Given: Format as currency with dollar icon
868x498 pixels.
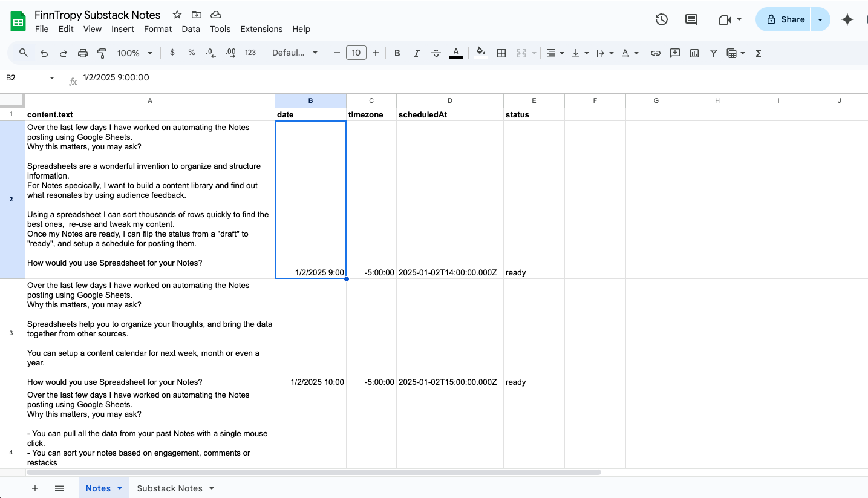Looking at the screenshot, I should click(172, 53).
